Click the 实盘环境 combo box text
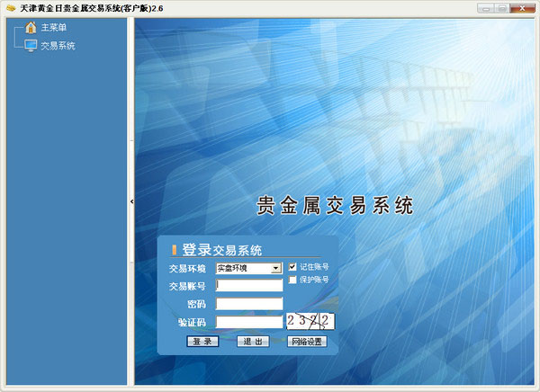Image resolution: width=540 pixels, height=392 pixels. pyautogui.click(x=243, y=268)
